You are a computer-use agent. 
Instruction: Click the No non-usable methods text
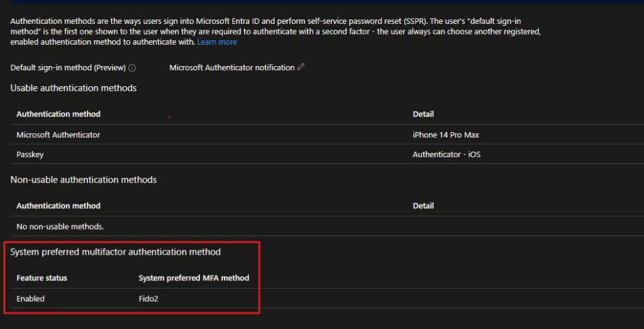pos(60,226)
